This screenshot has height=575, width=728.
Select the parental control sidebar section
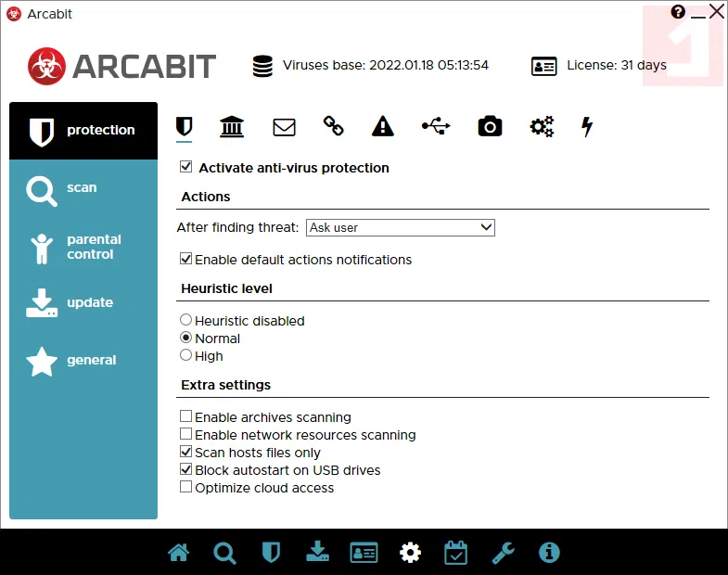[x=83, y=247]
